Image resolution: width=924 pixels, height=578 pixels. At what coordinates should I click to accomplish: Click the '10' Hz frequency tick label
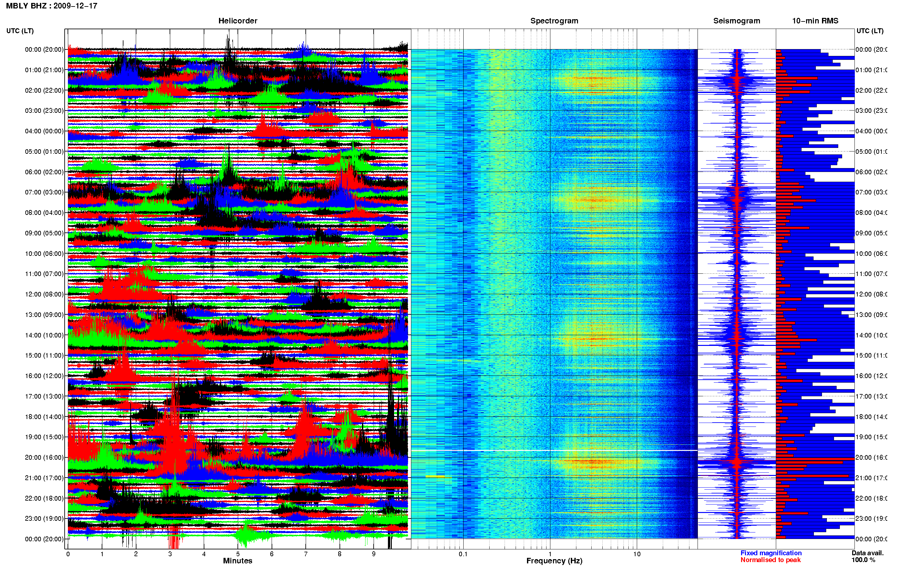[637, 554]
